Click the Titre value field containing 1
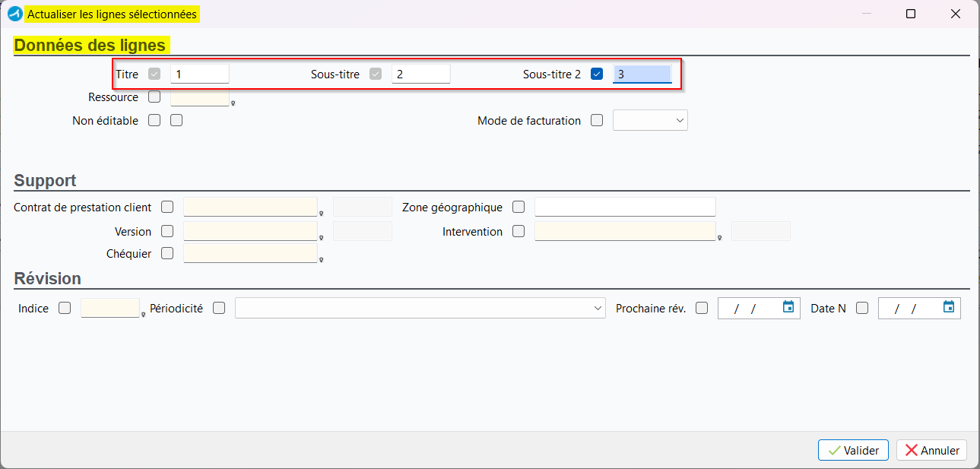 pos(199,74)
